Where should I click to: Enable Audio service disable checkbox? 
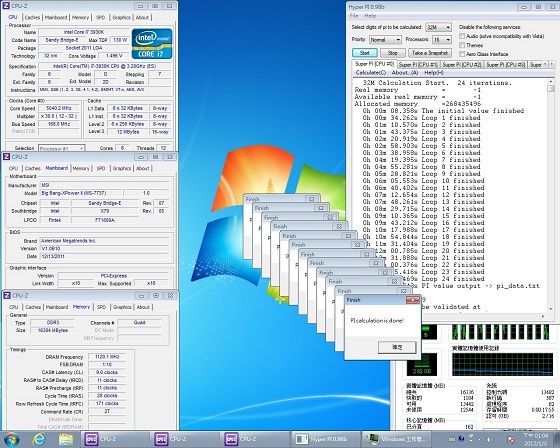pyautogui.click(x=462, y=36)
